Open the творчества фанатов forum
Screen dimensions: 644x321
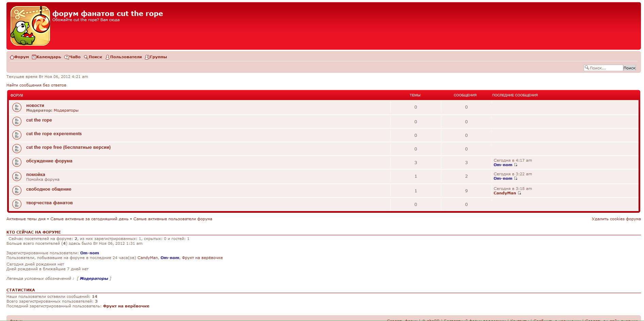click(x=49, y=203)
